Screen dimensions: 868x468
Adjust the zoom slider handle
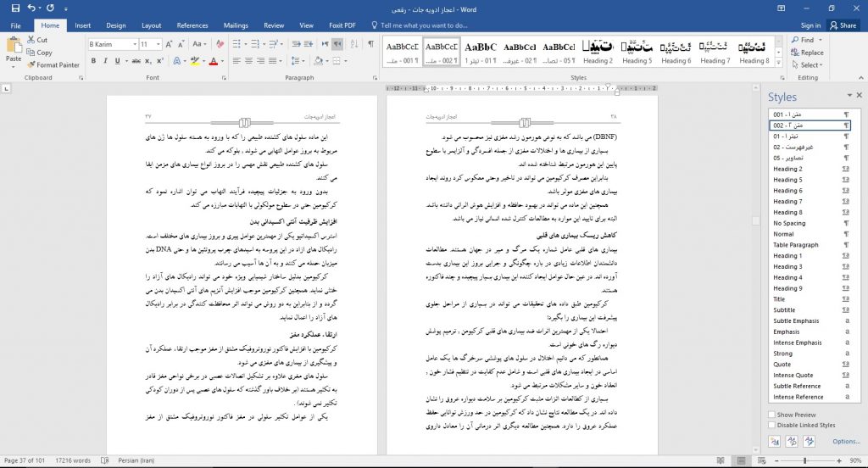805,461
